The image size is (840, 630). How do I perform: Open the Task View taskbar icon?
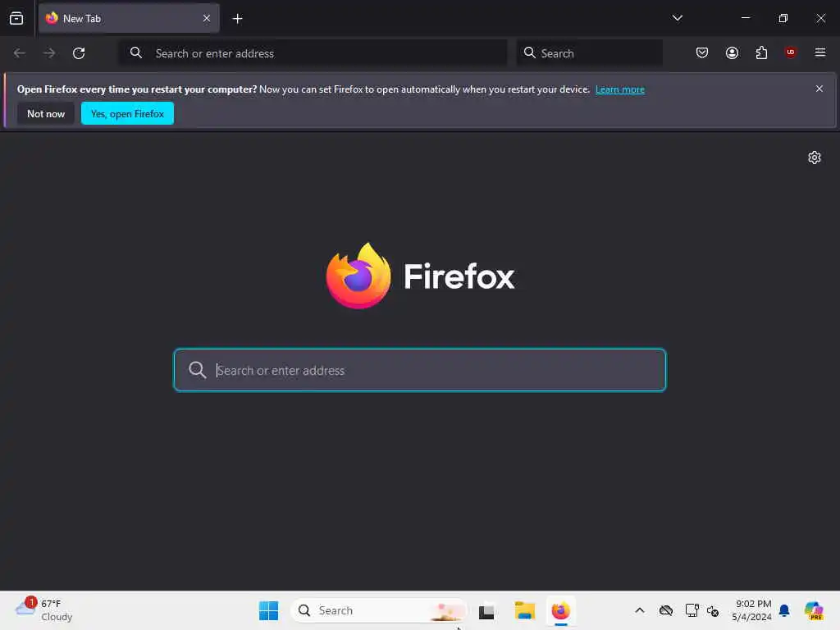pos(486,611)
